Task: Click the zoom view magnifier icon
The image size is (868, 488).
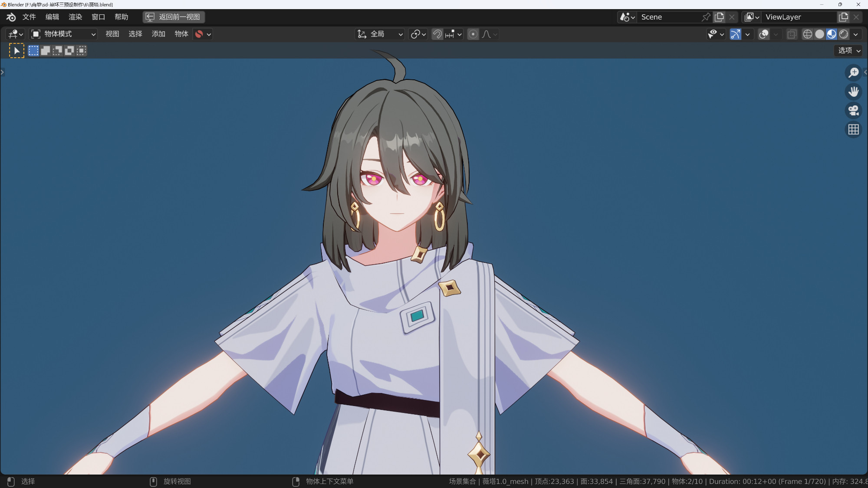Action: pyautogui.click(x=853, y=72)
